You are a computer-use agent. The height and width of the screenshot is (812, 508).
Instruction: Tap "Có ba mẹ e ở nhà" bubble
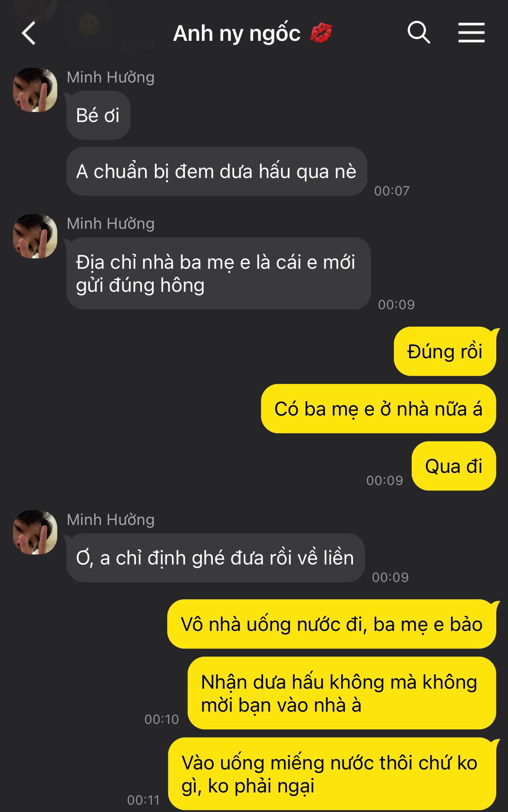click(x=379, y=409)
